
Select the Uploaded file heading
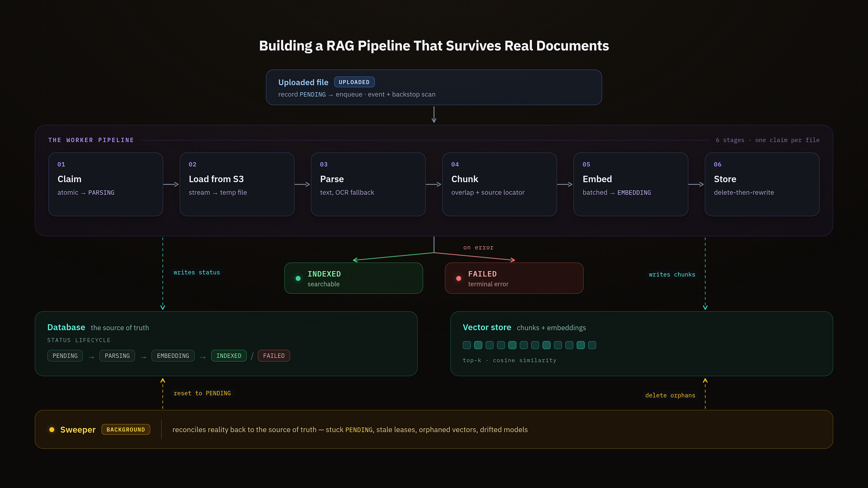click(x=303, y=82)
